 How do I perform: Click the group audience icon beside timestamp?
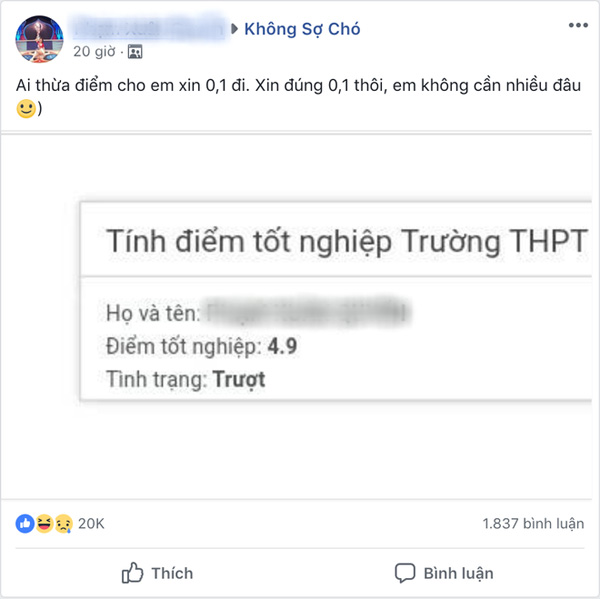coord(135,52)
